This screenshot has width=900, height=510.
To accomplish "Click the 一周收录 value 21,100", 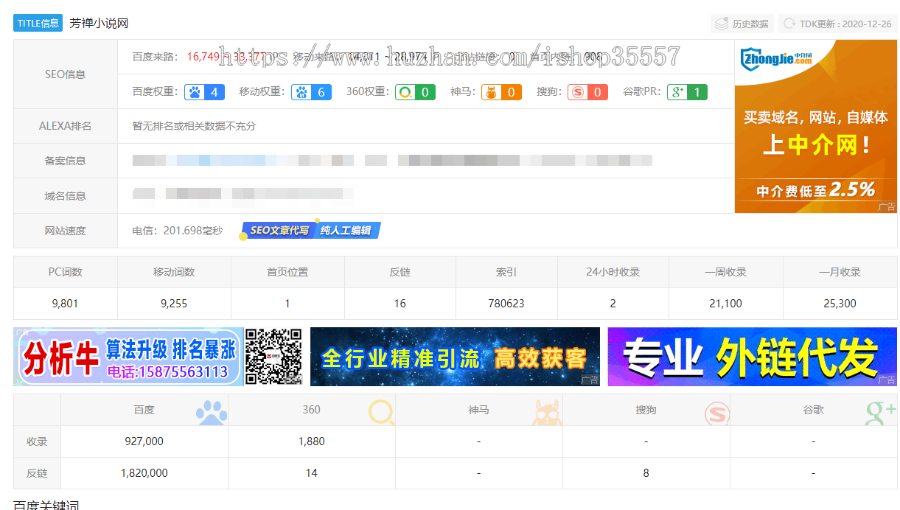I will [726, 303].
